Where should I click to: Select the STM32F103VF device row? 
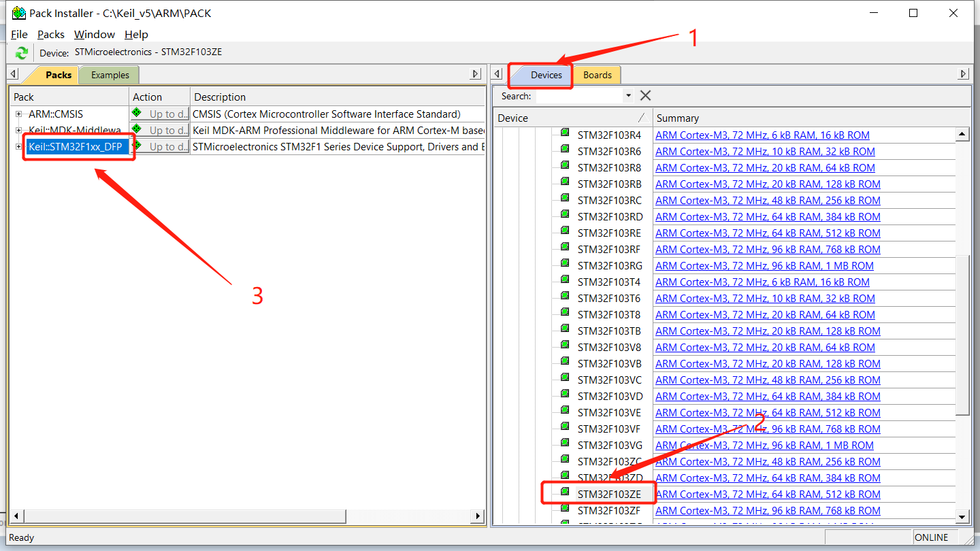[x=609, y=429]
